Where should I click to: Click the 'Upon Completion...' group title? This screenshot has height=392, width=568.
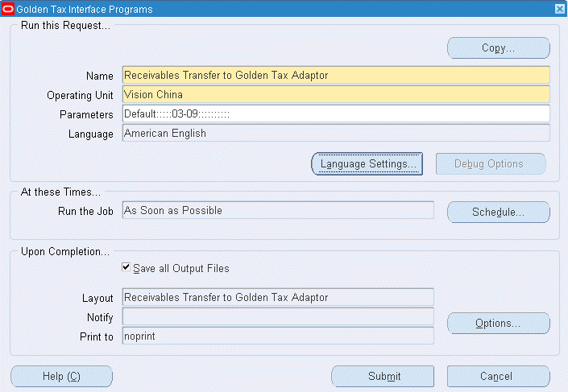pyautogui.click(x=65, y=252)
